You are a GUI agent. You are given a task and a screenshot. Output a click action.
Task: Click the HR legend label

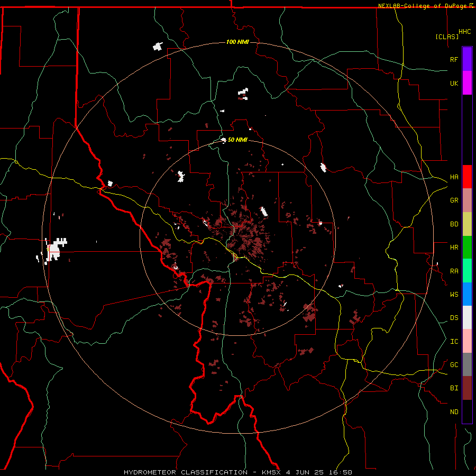454,247
